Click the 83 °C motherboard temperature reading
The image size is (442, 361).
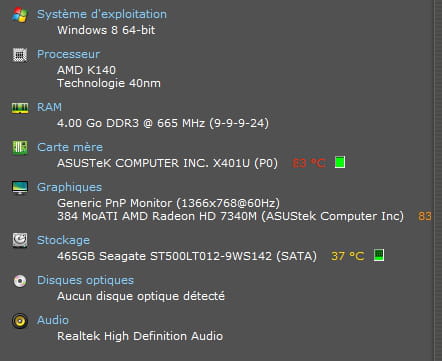coord(309,163)
